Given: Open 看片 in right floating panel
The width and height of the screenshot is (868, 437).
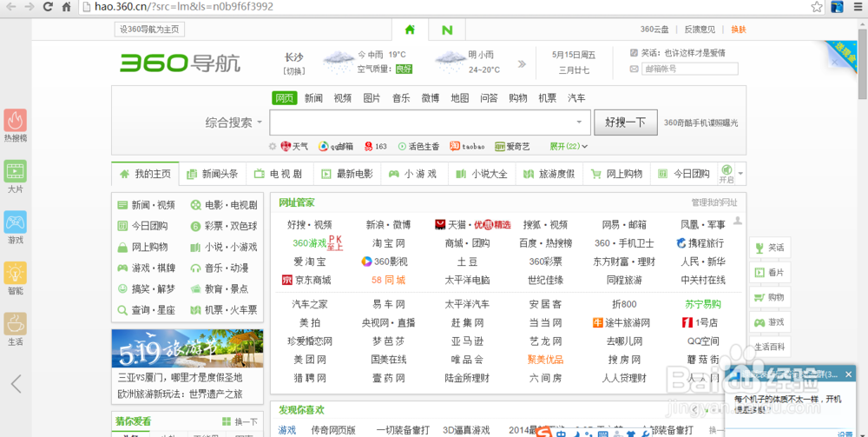Looking at the screenshot, I should [x=770, y=273].
